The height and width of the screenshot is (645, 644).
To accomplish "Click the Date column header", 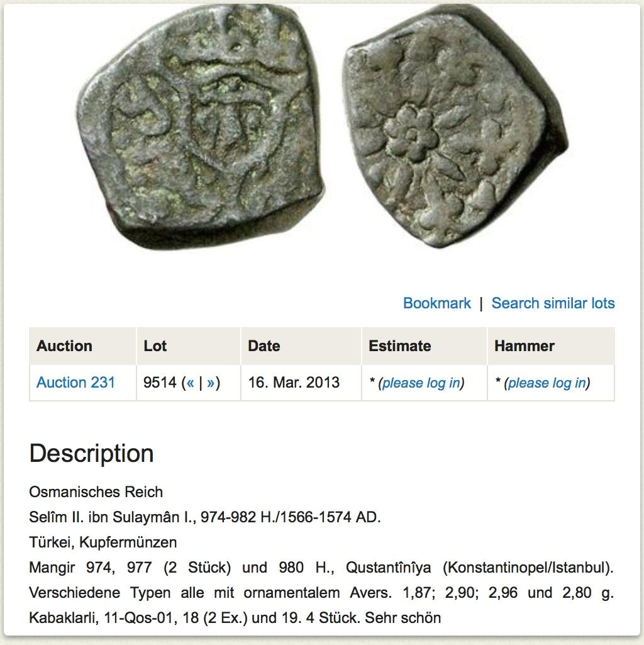I will 264,346.
